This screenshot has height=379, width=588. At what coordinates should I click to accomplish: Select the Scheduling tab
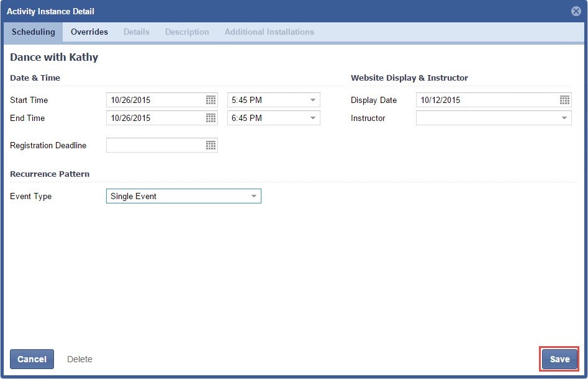(34, 32)
